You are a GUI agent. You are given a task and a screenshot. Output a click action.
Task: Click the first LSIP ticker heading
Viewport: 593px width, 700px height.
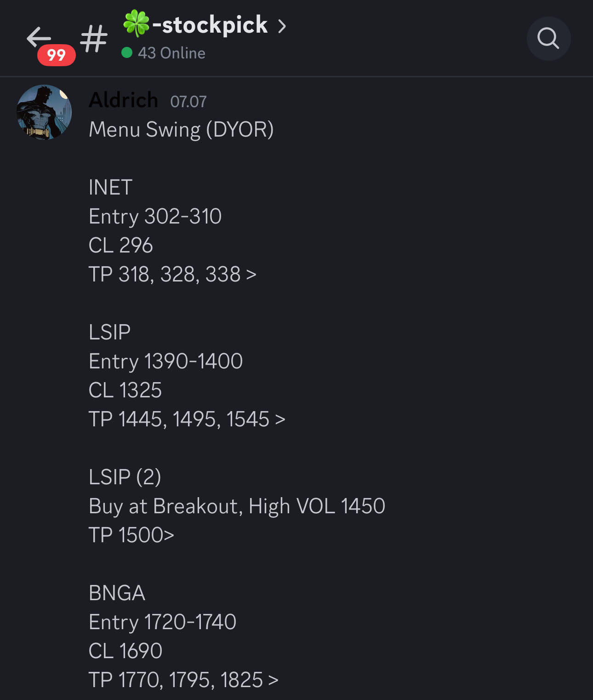109,333
